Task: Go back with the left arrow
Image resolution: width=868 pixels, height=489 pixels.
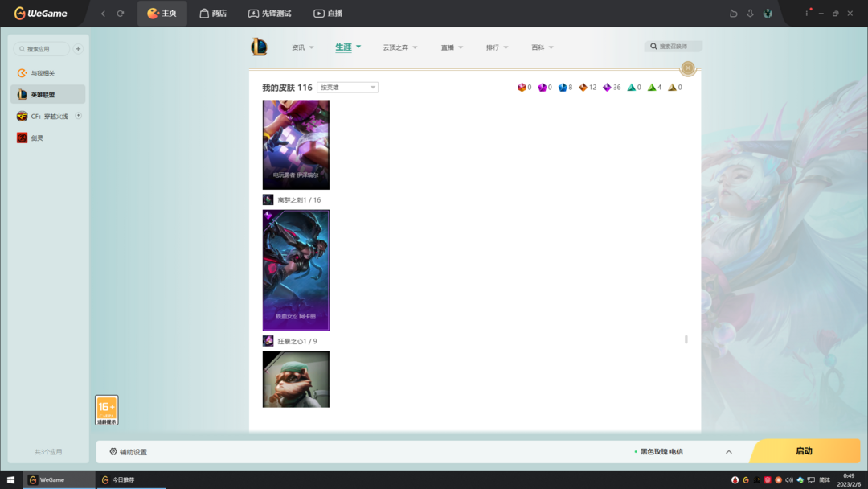Action: coord(103,14)
